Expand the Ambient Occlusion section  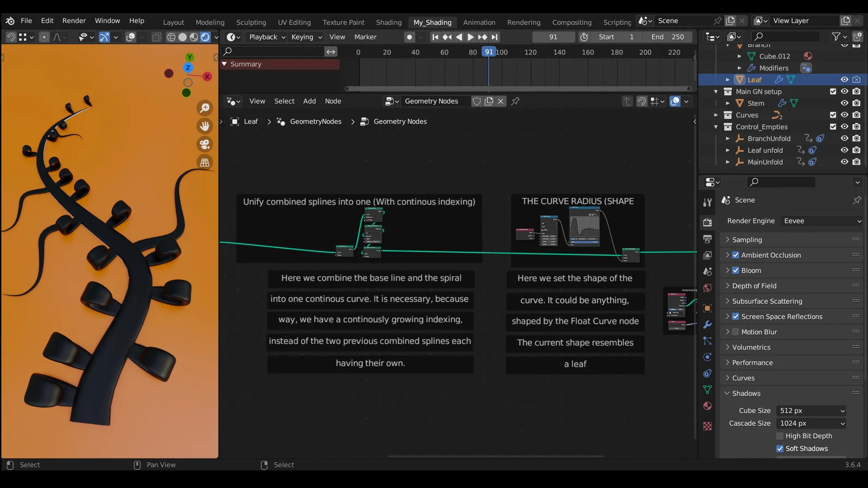coord(727,255)
